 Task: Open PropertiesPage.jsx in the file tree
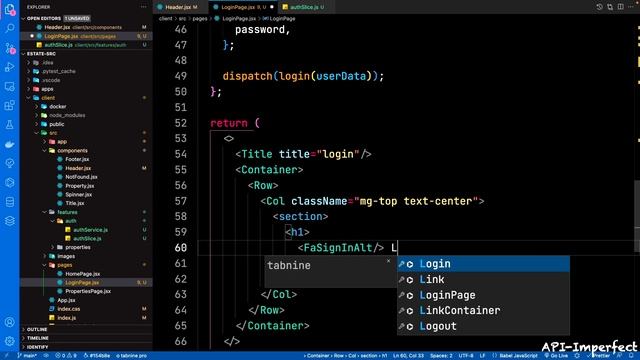click(x=88, y=291)
